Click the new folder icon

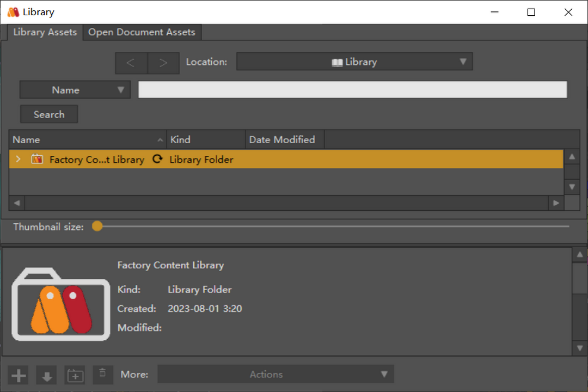75,375
